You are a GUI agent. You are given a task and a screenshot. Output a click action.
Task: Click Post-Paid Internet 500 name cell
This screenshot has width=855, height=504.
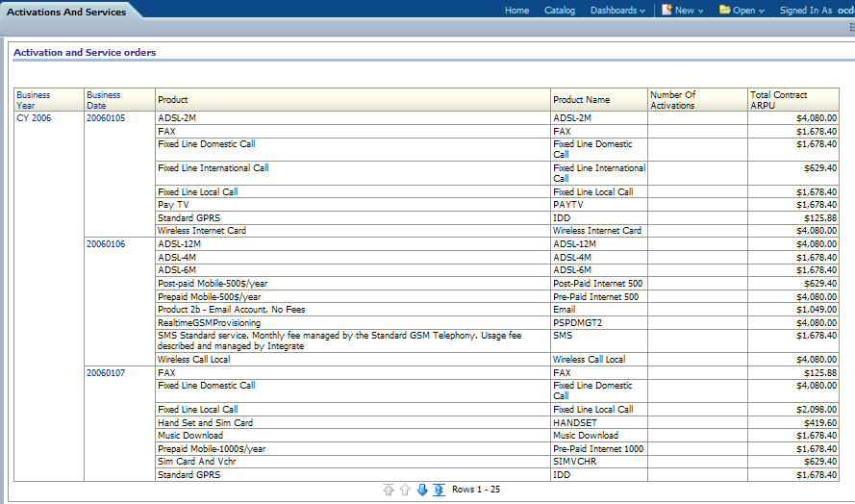[x=599, y=283]
